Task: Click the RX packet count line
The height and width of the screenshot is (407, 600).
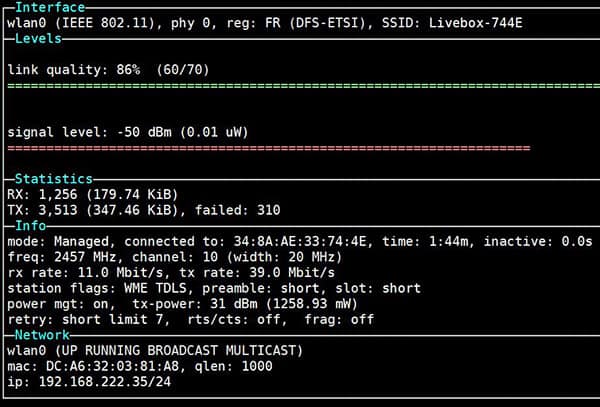Action: coord(98,195)
